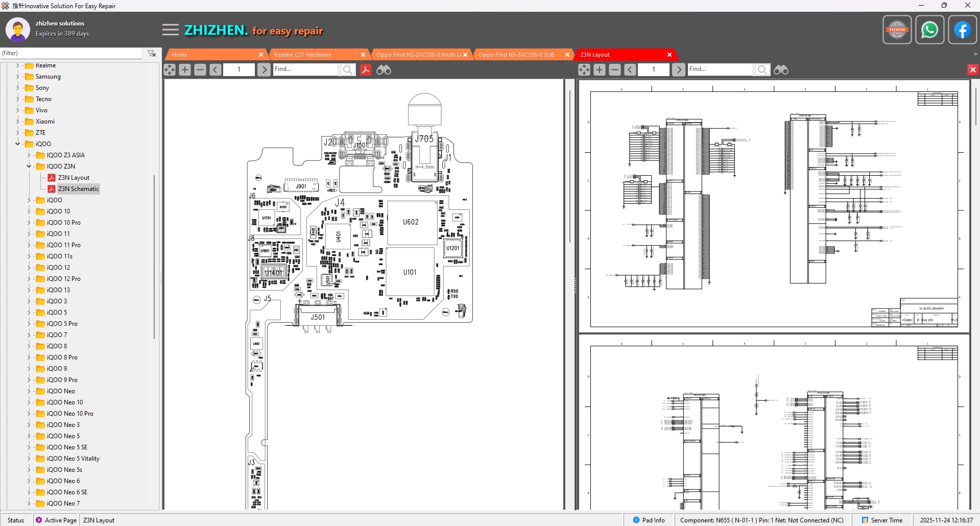
Task: Click Server Time in status bar
Action: [882, 520]
